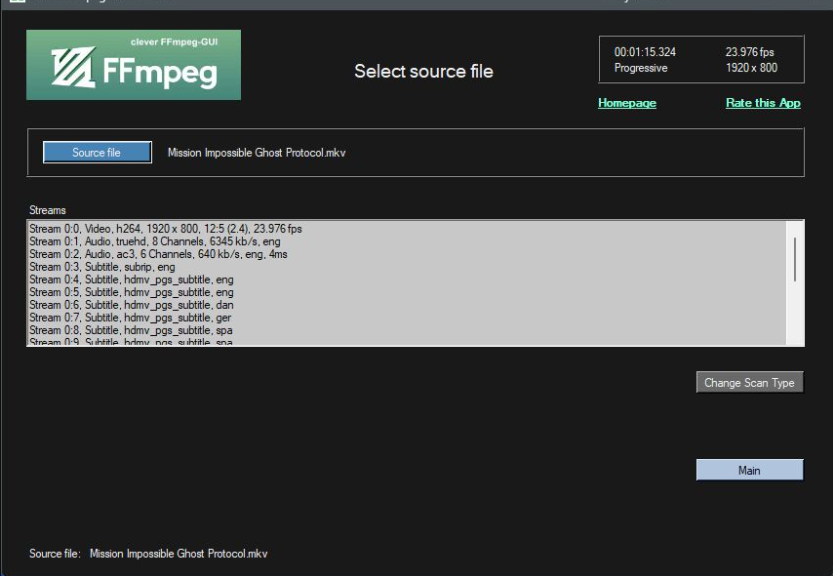The image size is (833, 576).
Task: Go to Main button
Action: 750,470
